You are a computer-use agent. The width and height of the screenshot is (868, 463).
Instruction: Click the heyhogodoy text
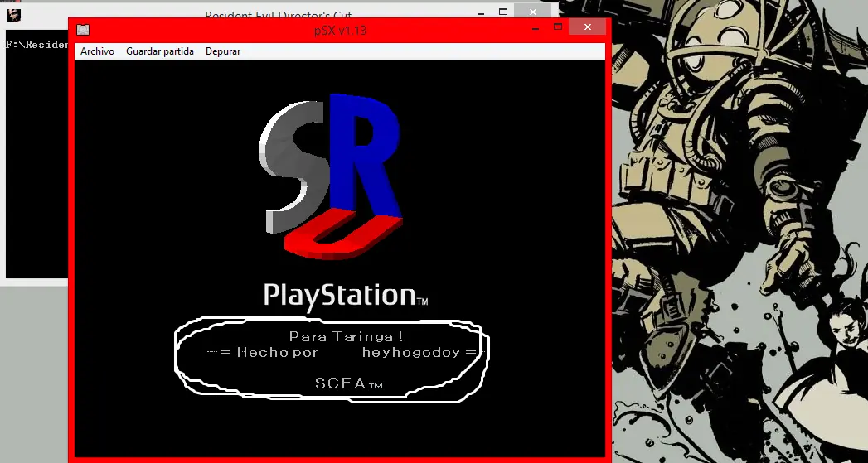(x=411, y=353)
